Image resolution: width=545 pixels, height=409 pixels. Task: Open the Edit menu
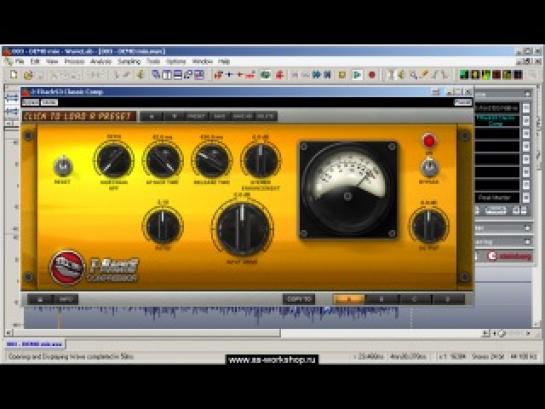(35, 62)
